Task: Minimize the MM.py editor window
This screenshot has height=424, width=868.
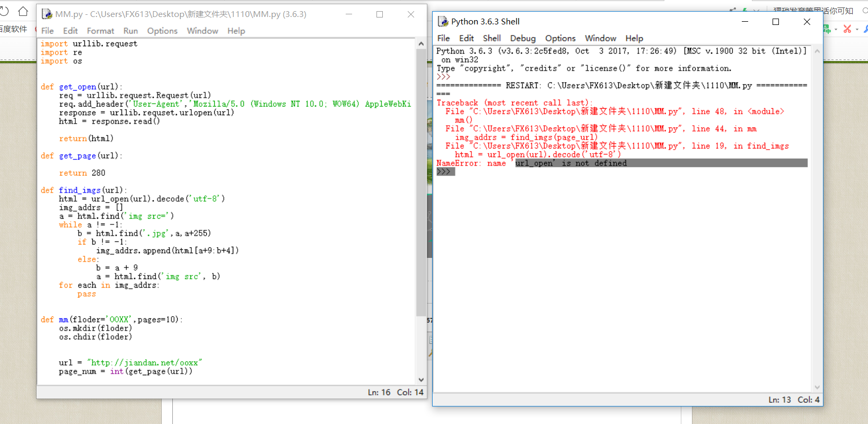Action: click(349, 14)
